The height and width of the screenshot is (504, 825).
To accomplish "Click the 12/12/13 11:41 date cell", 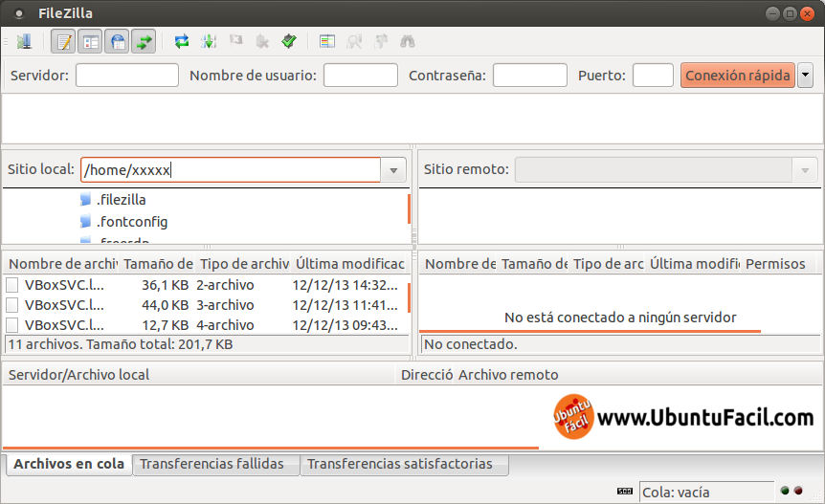I will [345, 305].
